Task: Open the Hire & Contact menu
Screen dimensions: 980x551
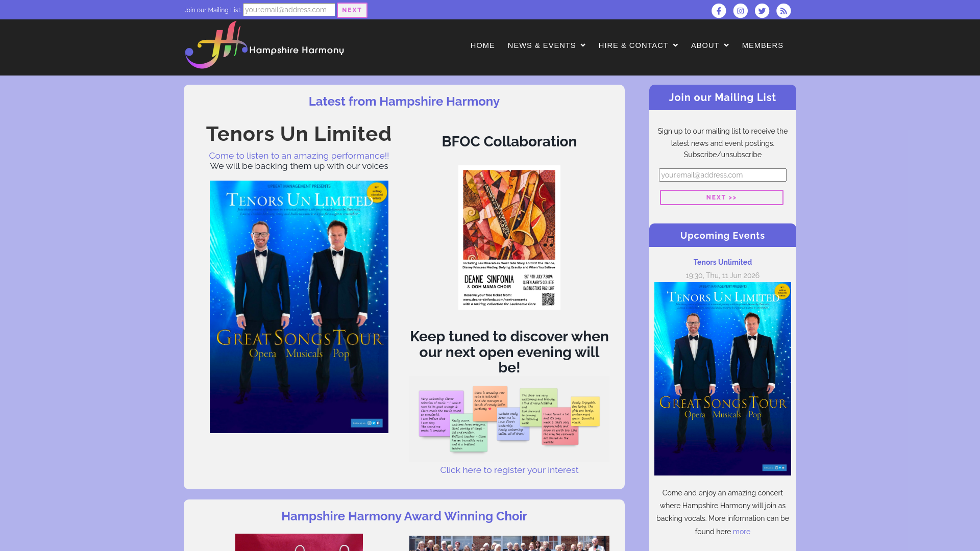Action: coord(633,45)
